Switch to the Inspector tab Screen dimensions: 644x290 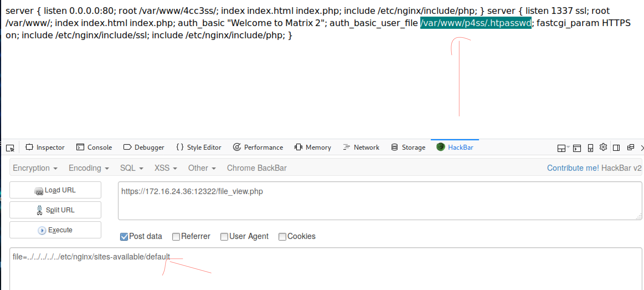point(45,147)
